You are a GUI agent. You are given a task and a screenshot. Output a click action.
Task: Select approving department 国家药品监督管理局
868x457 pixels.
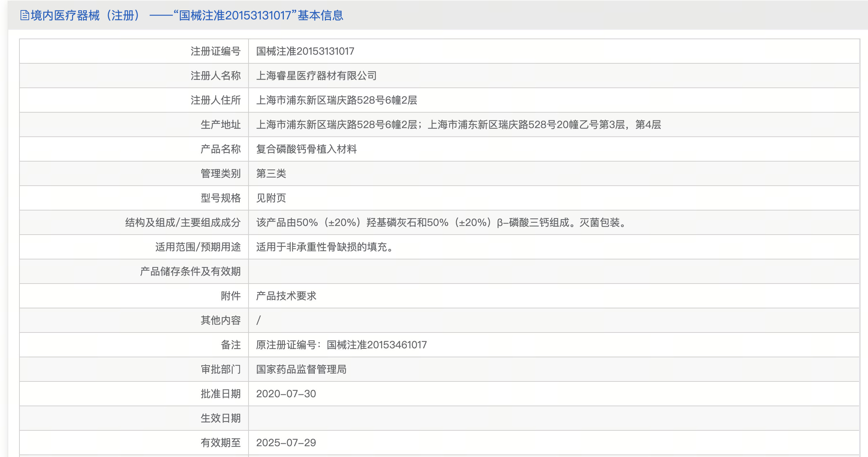coord(301,369)
